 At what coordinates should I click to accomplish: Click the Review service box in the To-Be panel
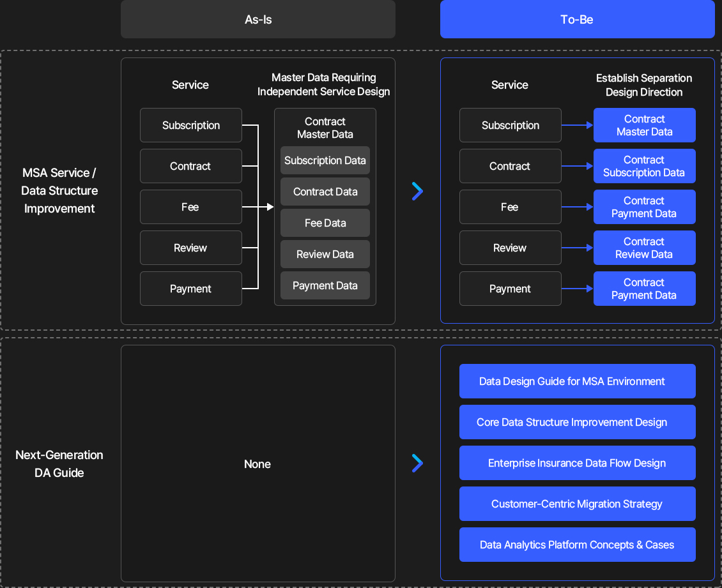tap(510, 248)
